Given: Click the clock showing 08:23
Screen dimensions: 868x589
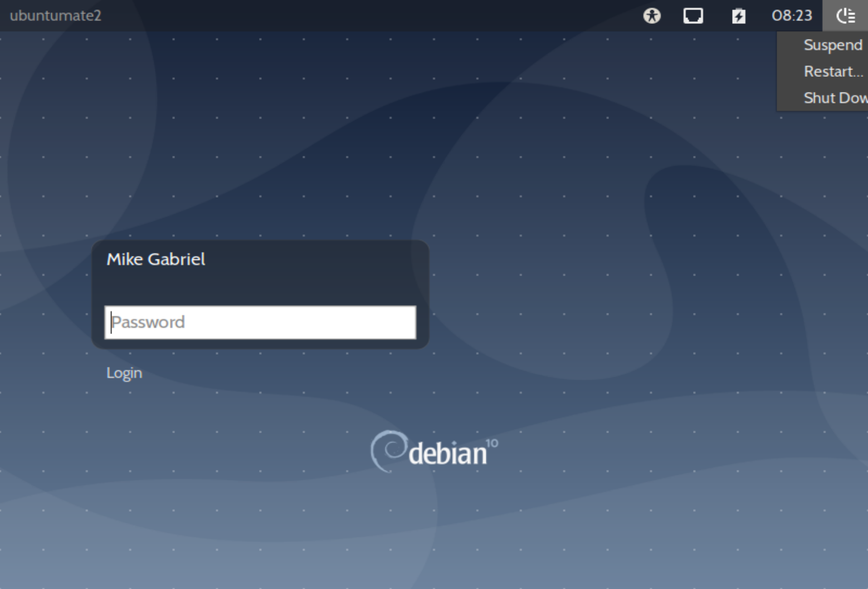Looking at the screenshot, I should [x=792, y=16].
